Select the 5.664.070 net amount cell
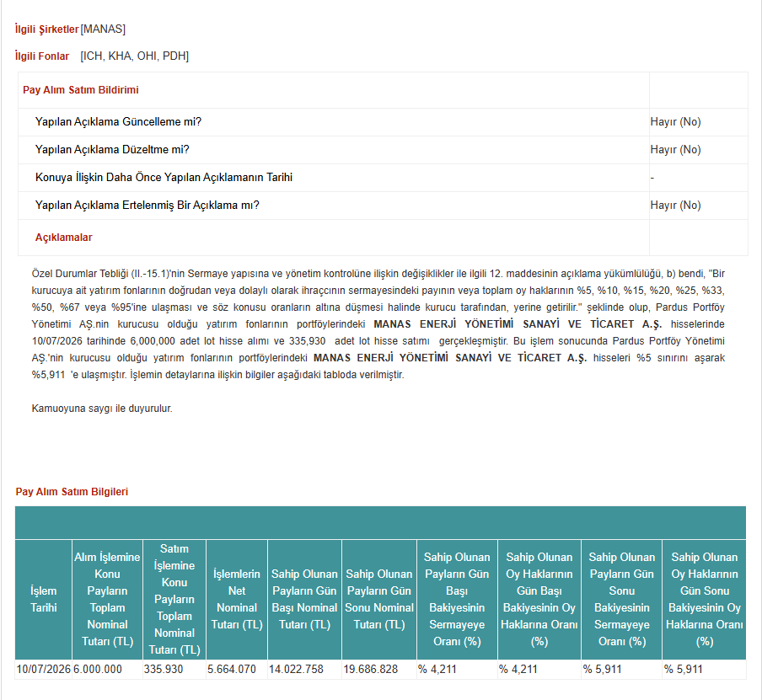This screenshot has width=762, height=700. click(237, 670)
